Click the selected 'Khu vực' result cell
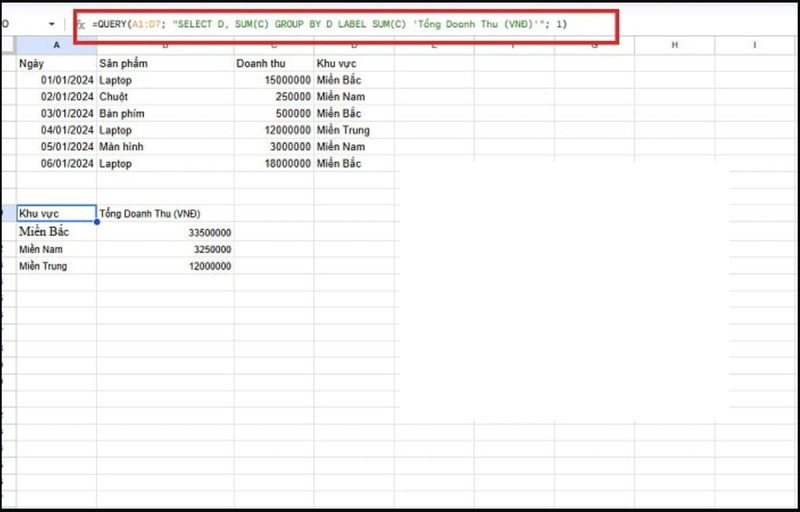 [56, 213]
